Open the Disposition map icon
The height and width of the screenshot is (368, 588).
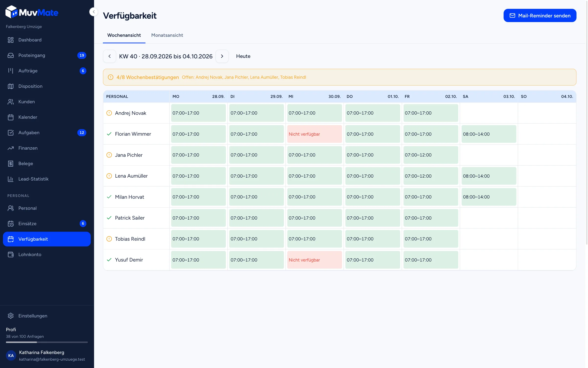pyautogui.click(x=11, y=86)
